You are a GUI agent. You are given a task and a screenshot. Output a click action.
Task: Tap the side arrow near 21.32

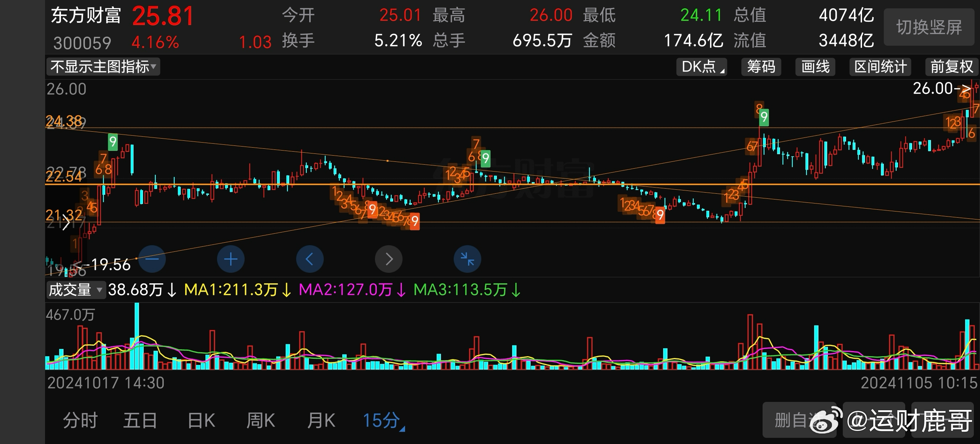tap(66, 222)
